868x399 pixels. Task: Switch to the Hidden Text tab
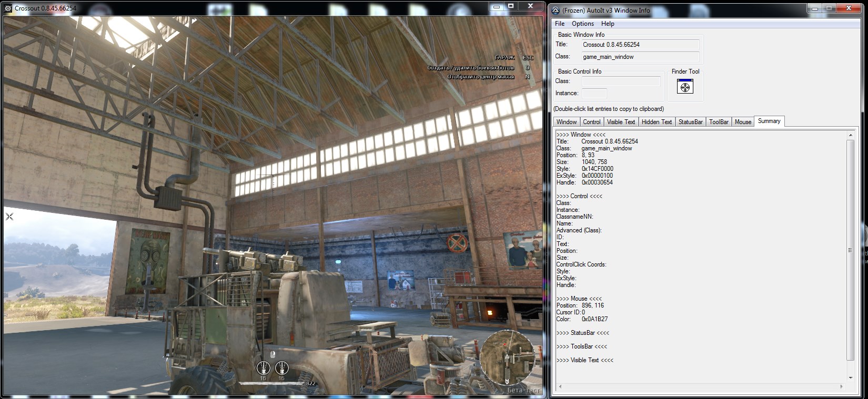click(x=657, y=121)
